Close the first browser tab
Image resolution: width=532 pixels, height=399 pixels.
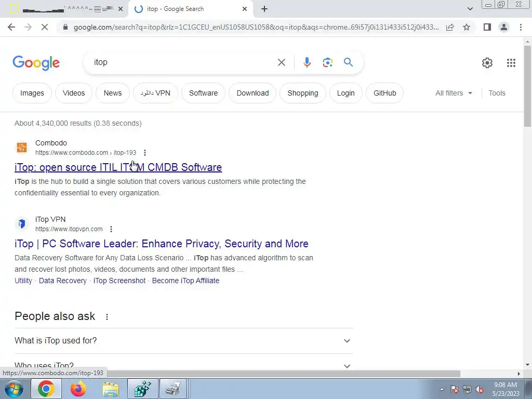[x=121, y=9]
